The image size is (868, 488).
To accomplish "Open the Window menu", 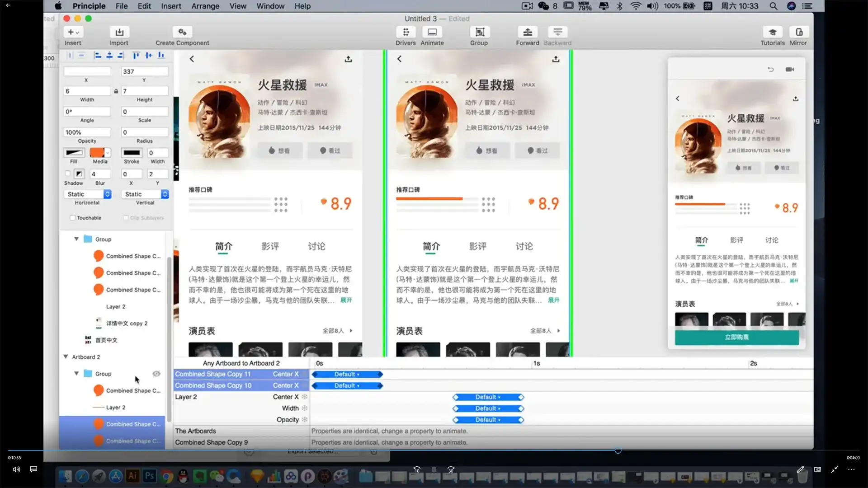I will (x=270, y=6).
